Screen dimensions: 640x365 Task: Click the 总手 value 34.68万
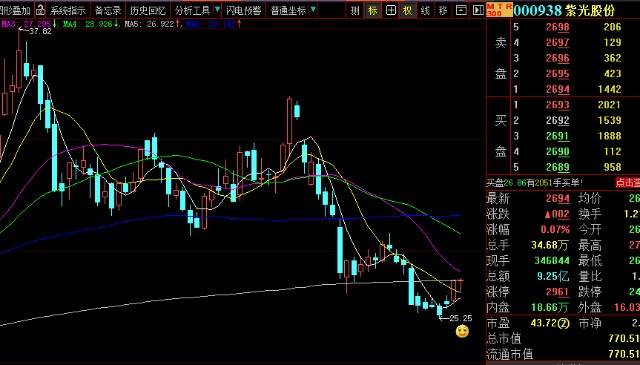click(x=550, y=245)
